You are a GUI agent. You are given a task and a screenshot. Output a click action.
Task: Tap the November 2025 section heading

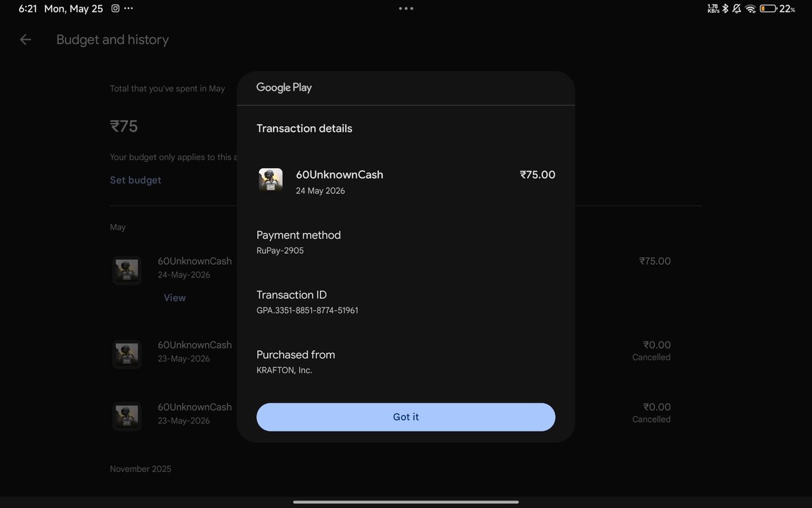click(141, 469)
